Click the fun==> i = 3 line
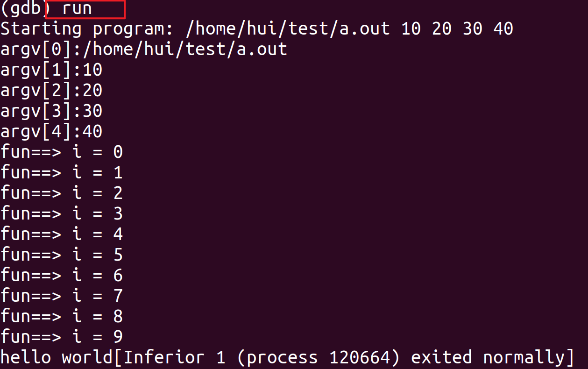This screenshot has height=369, width=588. click(62, 214)
